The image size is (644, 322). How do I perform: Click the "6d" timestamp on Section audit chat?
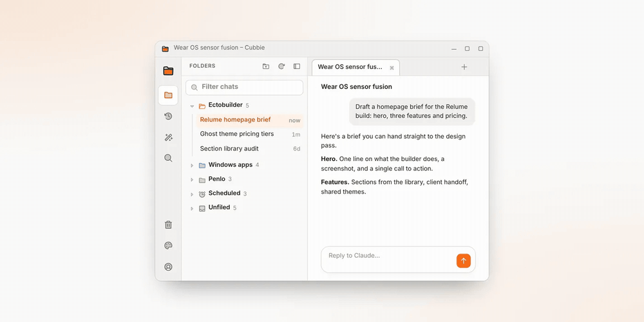296,149
